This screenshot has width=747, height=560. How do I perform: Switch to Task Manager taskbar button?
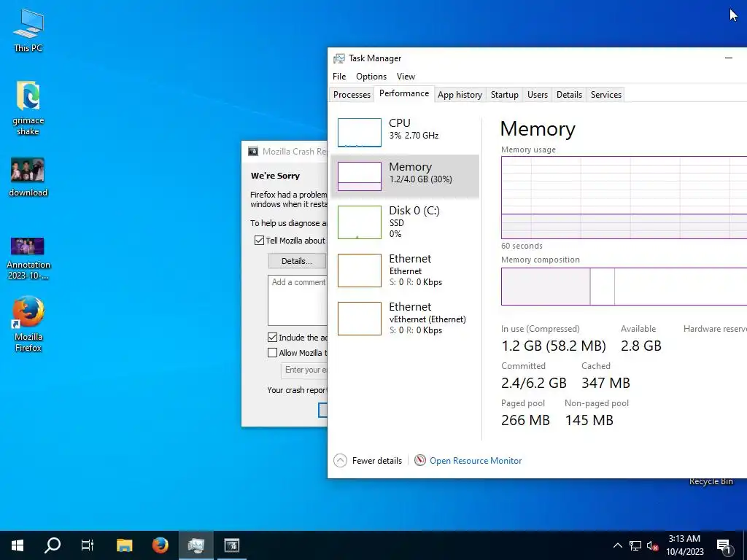pyautogui.click(x=196, y=545)
